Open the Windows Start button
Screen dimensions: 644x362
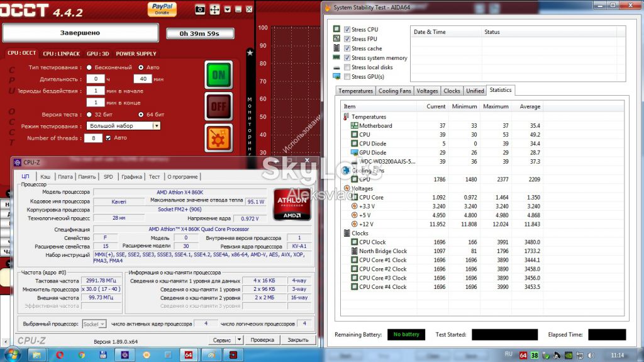click(12, 354)
